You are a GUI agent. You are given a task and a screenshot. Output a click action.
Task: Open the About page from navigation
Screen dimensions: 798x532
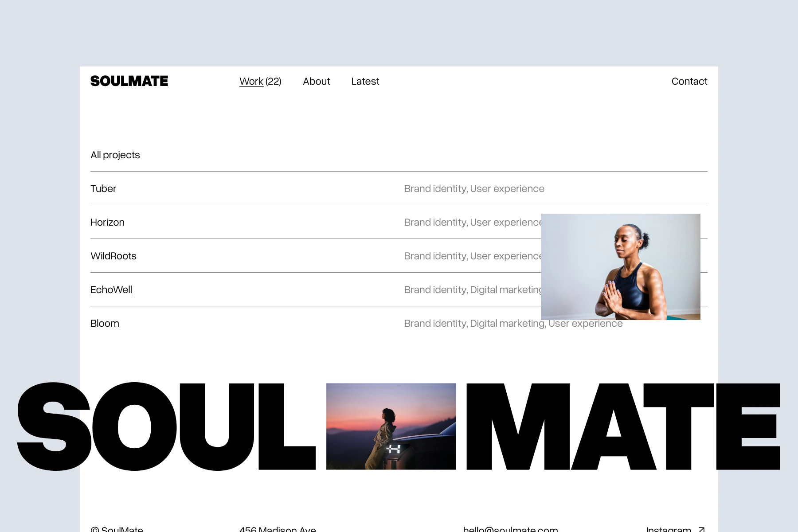[316, 81]
